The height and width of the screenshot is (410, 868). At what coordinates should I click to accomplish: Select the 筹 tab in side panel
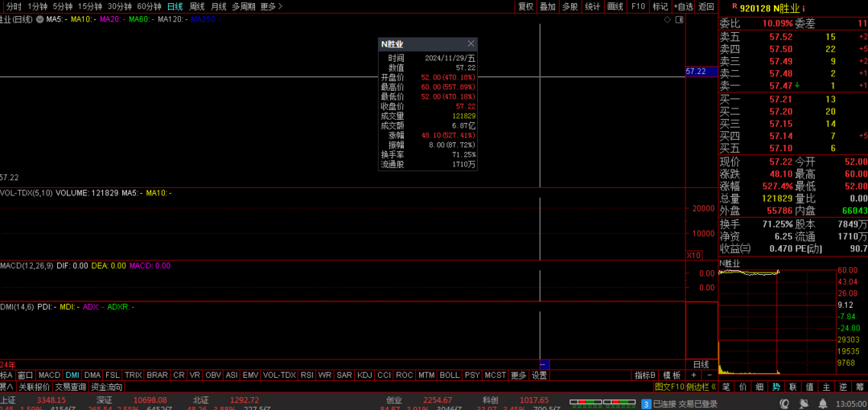point(860,386)
